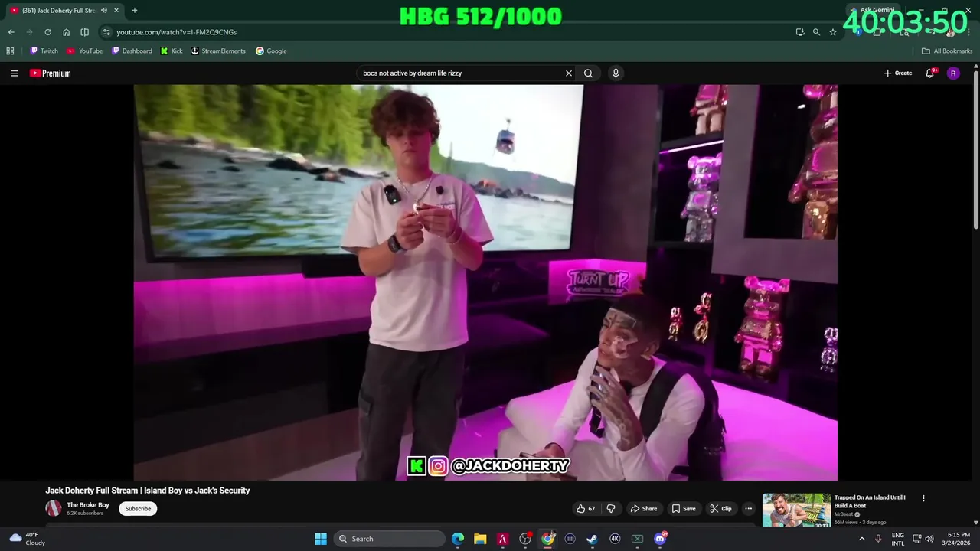Open site information icon in address bar
Image resolution: width=980 pixels, height=551 pixels.
pyautogui.click(x=106, y=32)
